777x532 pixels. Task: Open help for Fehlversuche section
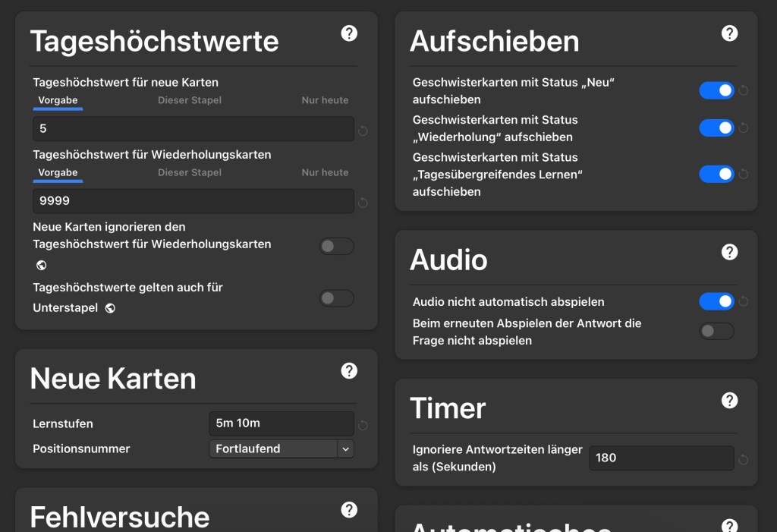349,510
